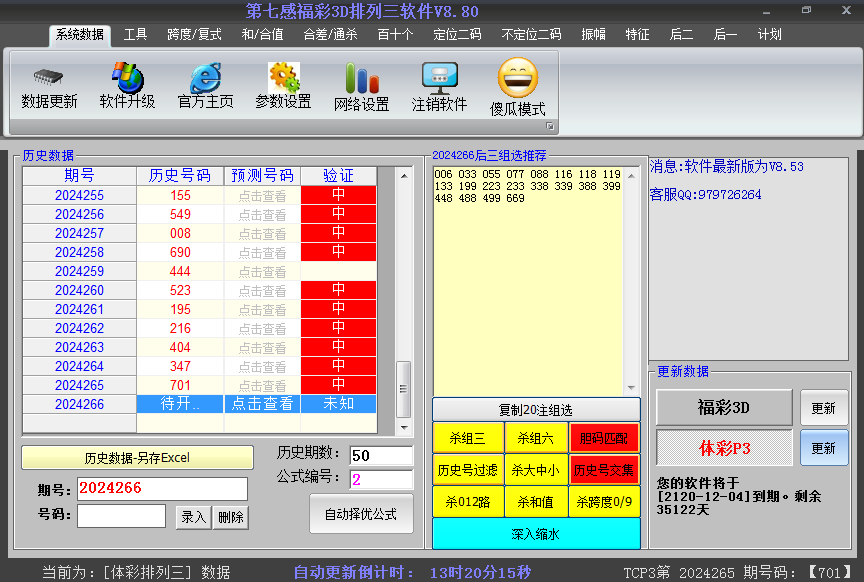Open the 官方主页 browser icon
The image size is (864, 582).
pos(206,77)
